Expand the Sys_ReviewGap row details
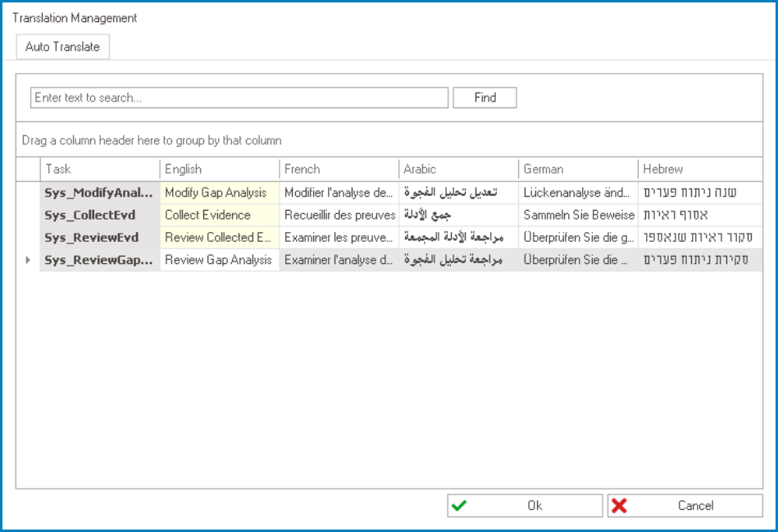The image size is (778, 532). (28, 260)
